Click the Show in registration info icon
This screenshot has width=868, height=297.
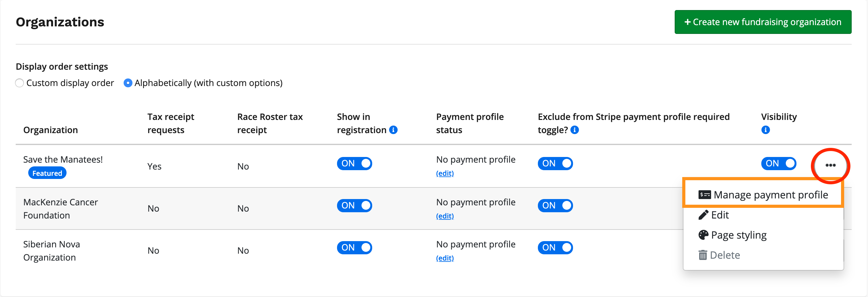(393, 130)
